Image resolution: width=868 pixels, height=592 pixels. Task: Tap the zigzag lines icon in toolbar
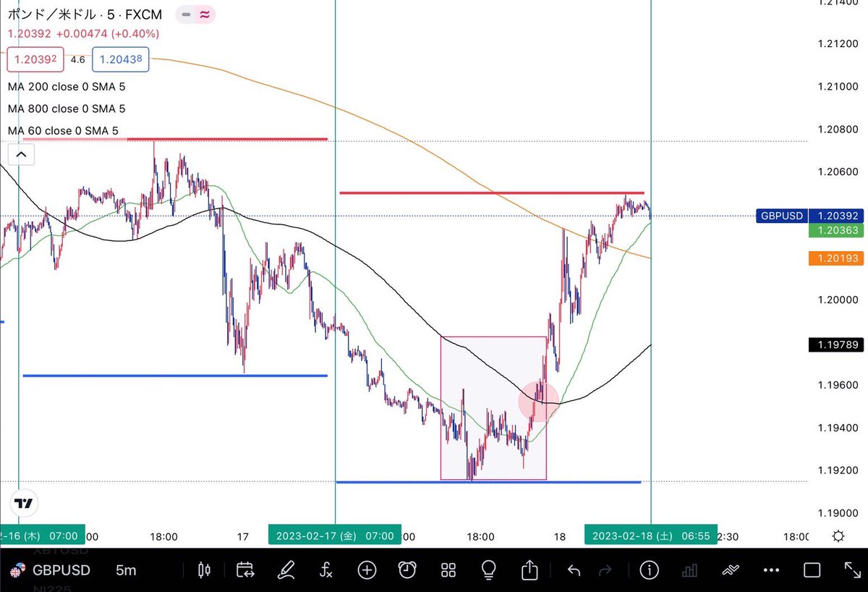(x=731, y=570)
